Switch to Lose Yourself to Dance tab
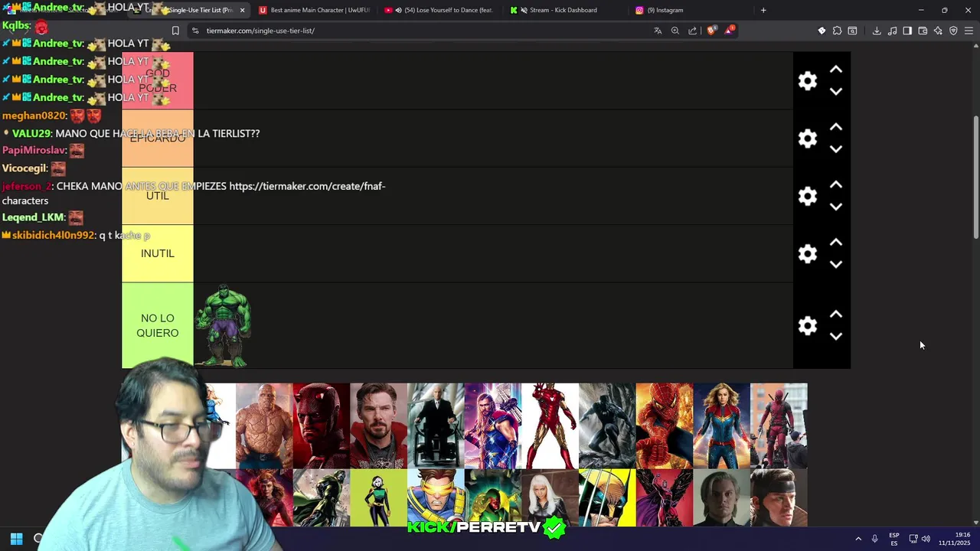980x551 pixels. (x=440, y=10)
